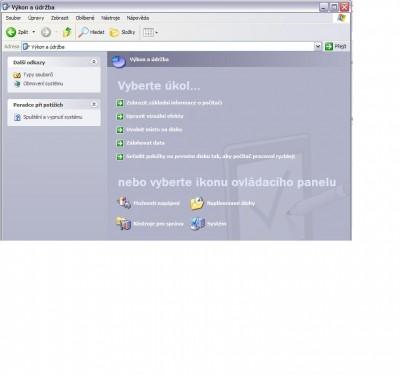Go up one folder level icon
Image resolution: width=400 pixels, height=375 pixels.
67,32
